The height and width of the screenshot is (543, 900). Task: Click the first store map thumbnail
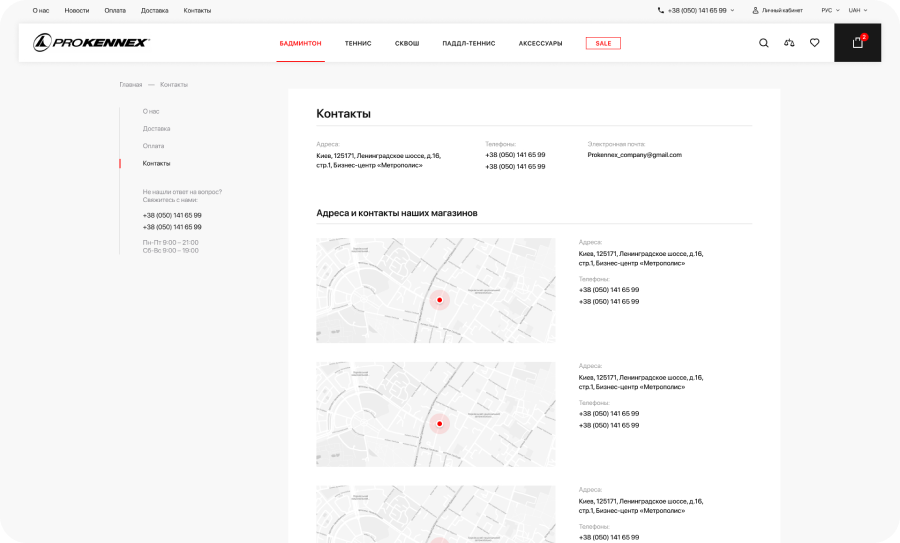point(436,290)
